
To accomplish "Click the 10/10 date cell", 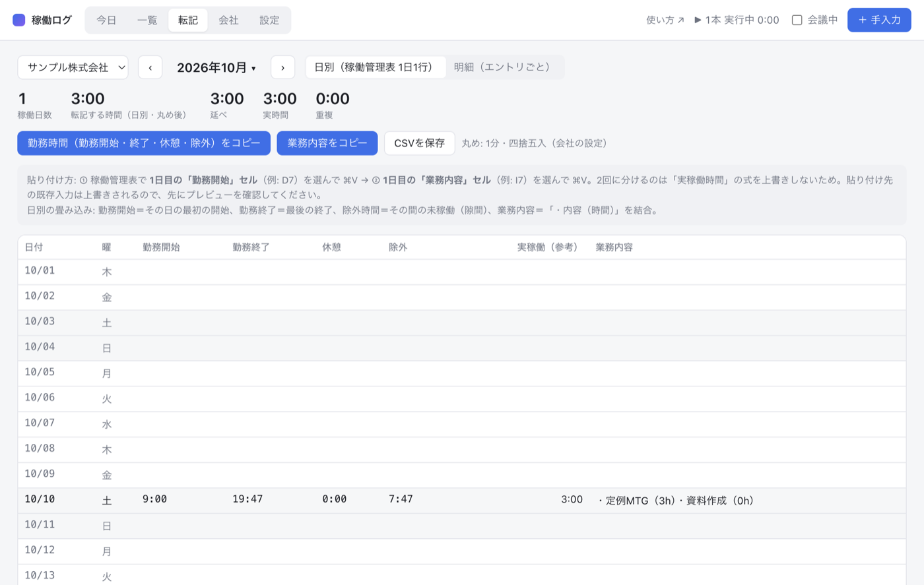I will (40, 499).
